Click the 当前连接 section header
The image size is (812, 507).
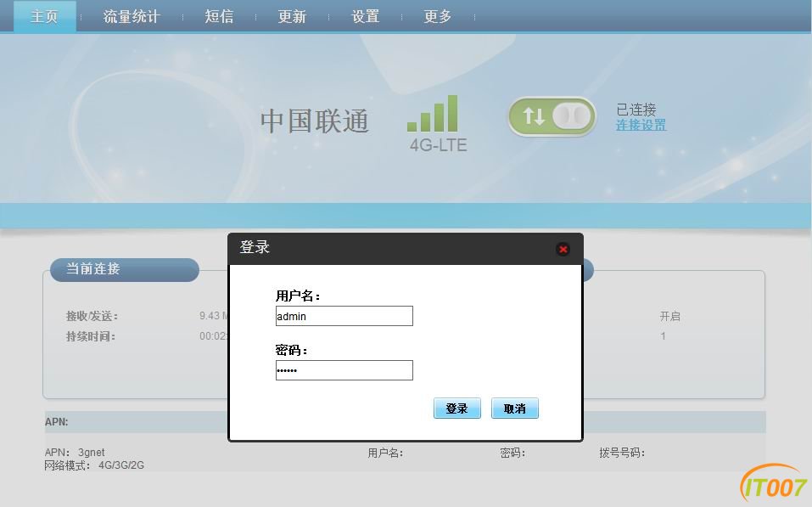(124, 269)
